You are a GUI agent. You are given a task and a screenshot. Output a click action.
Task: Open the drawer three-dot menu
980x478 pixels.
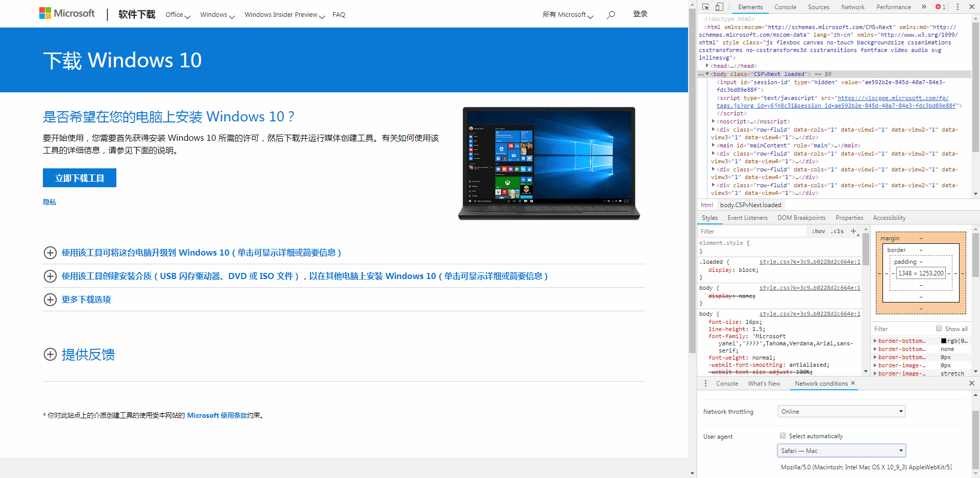point(706,384)
